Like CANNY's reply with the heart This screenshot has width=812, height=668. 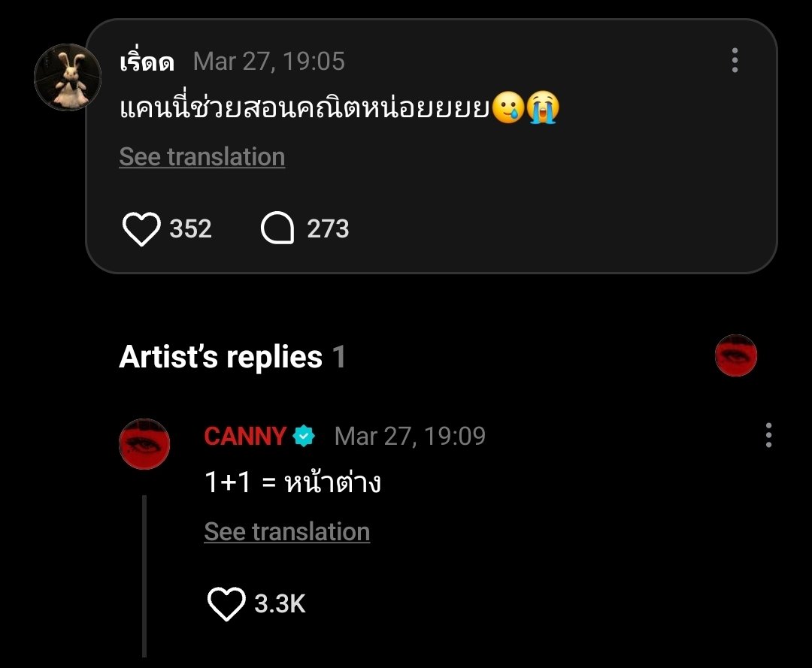coord(226,604)
